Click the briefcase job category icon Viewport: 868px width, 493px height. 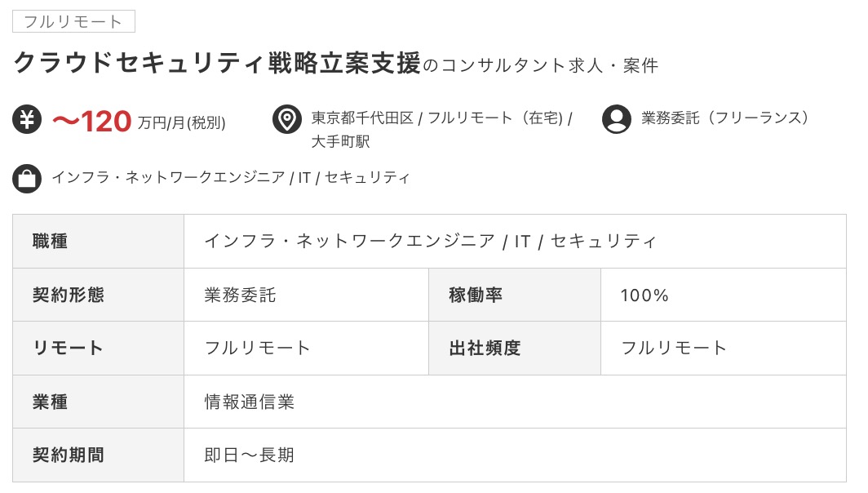[x=27, y=178]
